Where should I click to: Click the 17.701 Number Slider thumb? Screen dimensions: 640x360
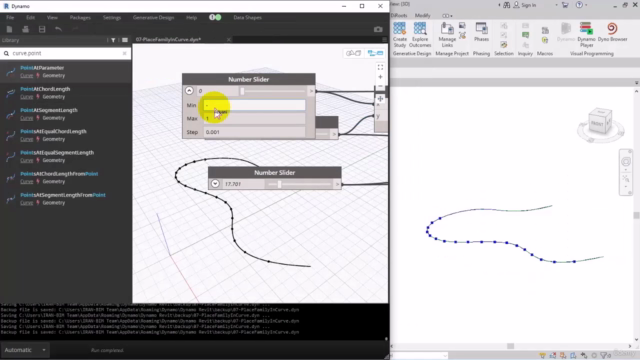pos(280,184)
